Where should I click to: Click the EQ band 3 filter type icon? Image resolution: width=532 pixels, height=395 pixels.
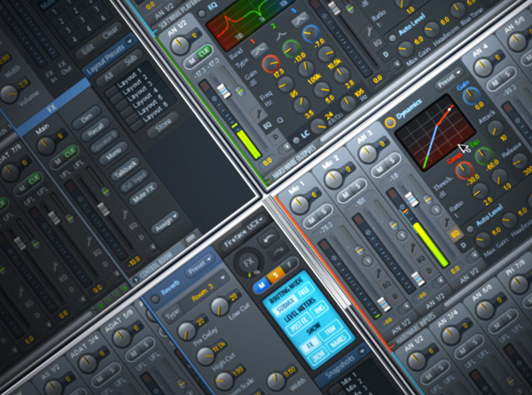(300, 19)
